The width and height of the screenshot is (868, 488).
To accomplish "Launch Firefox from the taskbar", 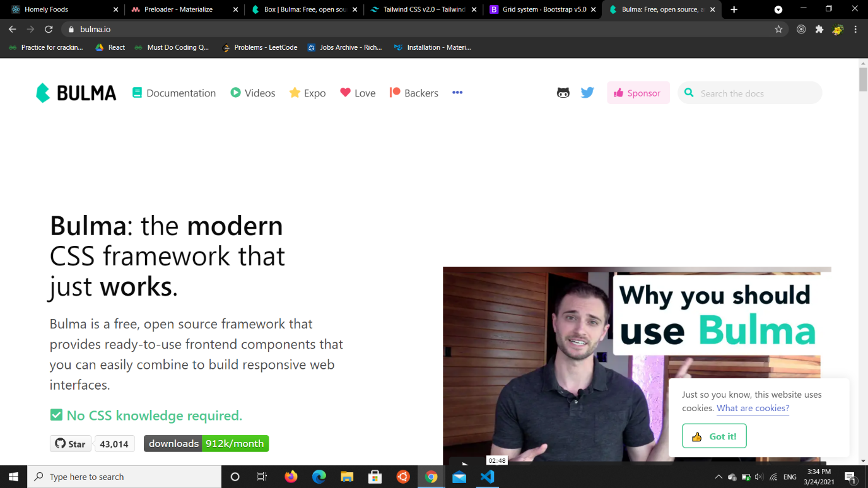I will tap(291, 477).
